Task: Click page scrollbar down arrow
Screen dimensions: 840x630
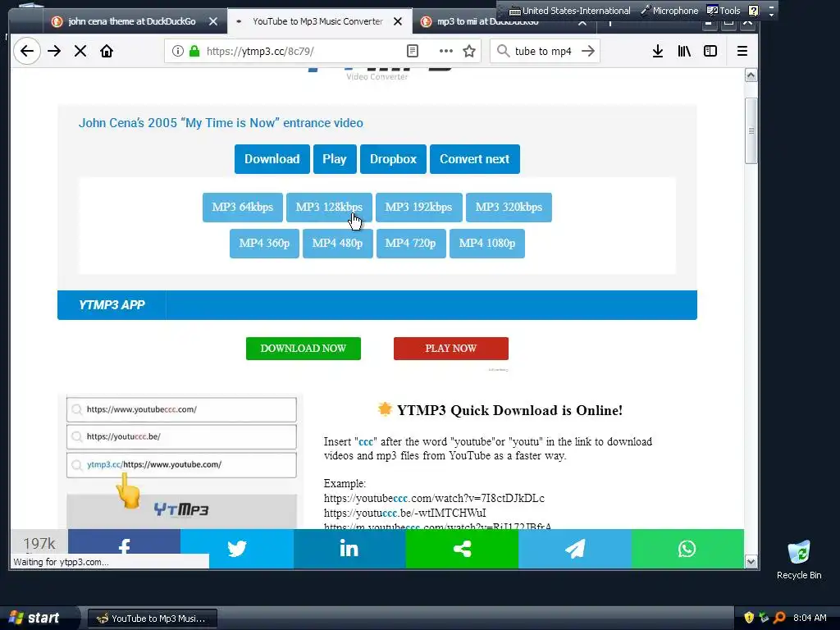Action: [751, 561]
